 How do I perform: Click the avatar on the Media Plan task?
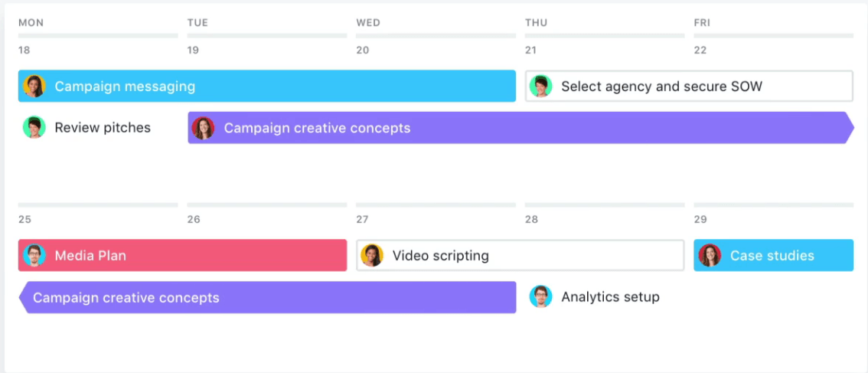tap(34, 256)
